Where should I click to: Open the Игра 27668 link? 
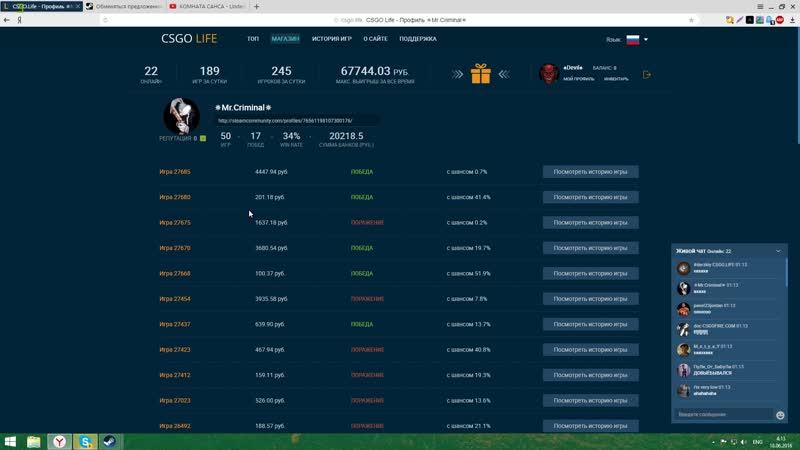pos(175,273)
